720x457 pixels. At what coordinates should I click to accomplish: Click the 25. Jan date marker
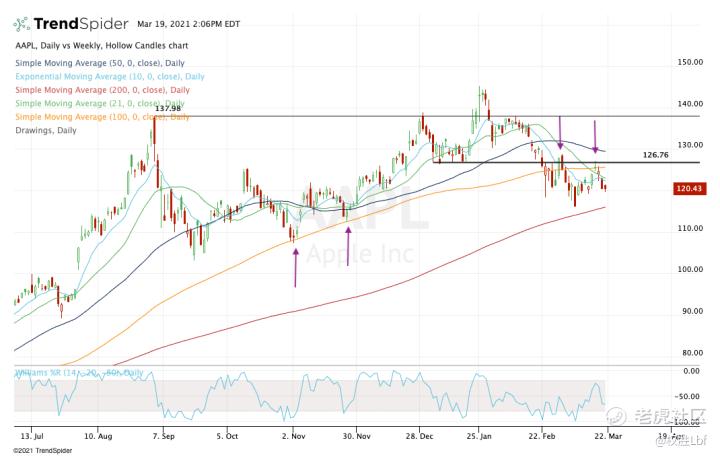[479, 436]
